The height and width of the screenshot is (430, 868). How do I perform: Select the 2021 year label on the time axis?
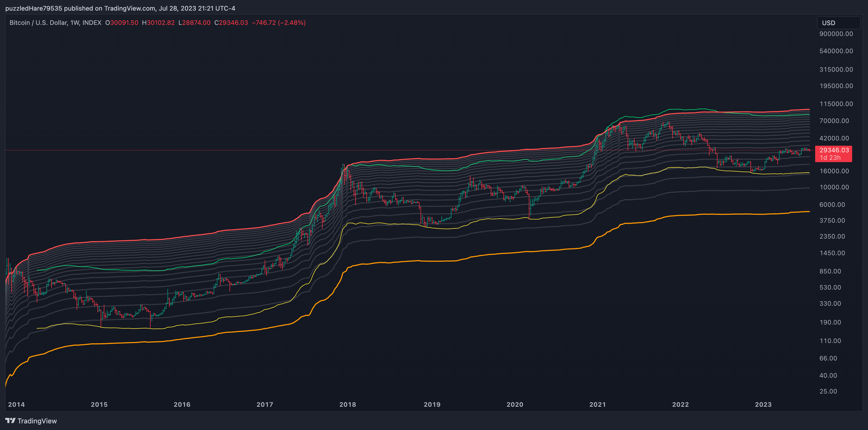click(598, 404)
